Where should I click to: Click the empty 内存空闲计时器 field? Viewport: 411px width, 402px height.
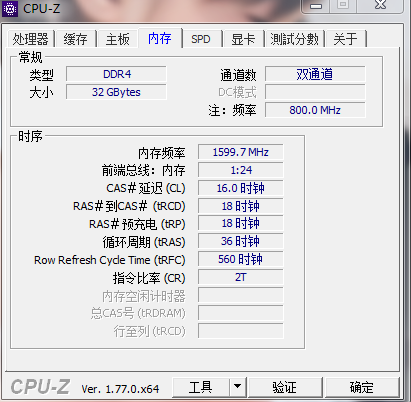pos(241,295)
